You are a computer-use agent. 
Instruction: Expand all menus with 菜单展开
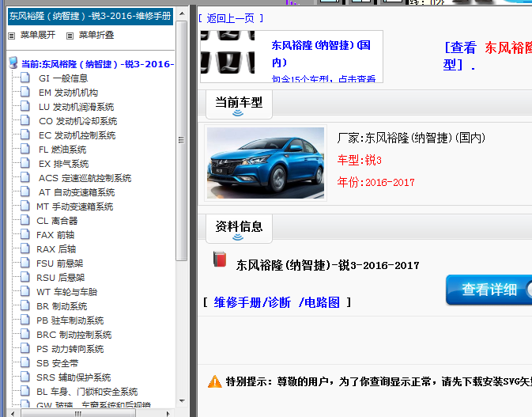click(38, 35)
